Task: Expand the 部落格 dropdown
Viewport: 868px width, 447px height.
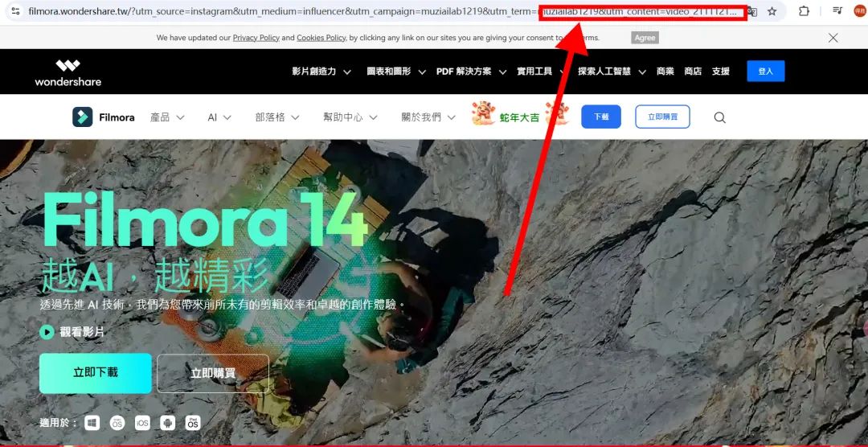Action: [277, 117]
